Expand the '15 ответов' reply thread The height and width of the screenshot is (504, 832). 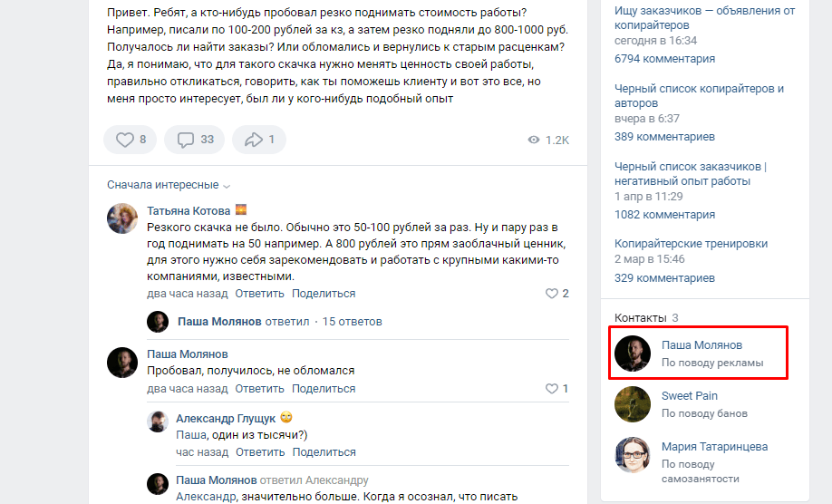pos(352,321)
